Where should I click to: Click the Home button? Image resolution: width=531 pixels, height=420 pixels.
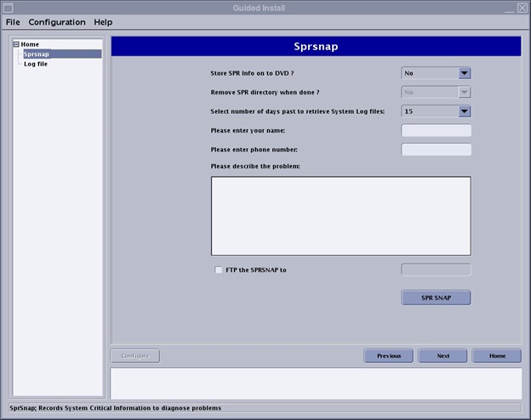497,355
